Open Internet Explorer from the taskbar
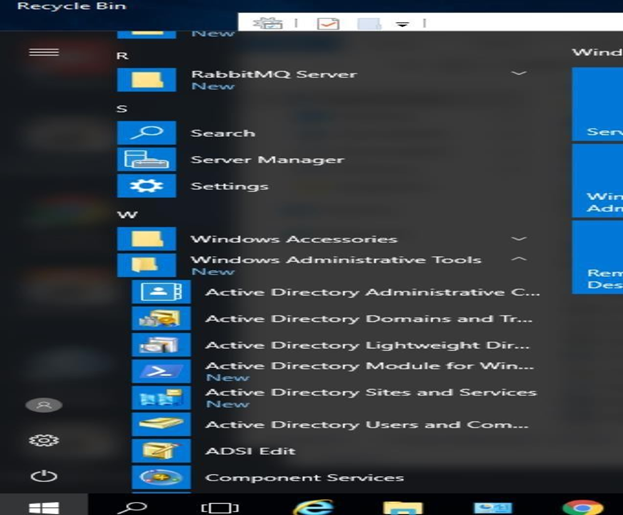 (313, 505)
